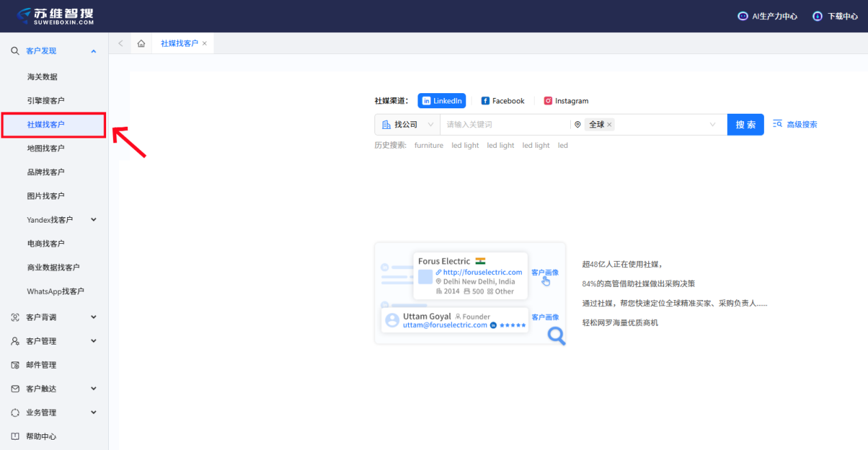Remove the 全球 region tag
Viewport: 868px width, 450px height.
[609, 125]
